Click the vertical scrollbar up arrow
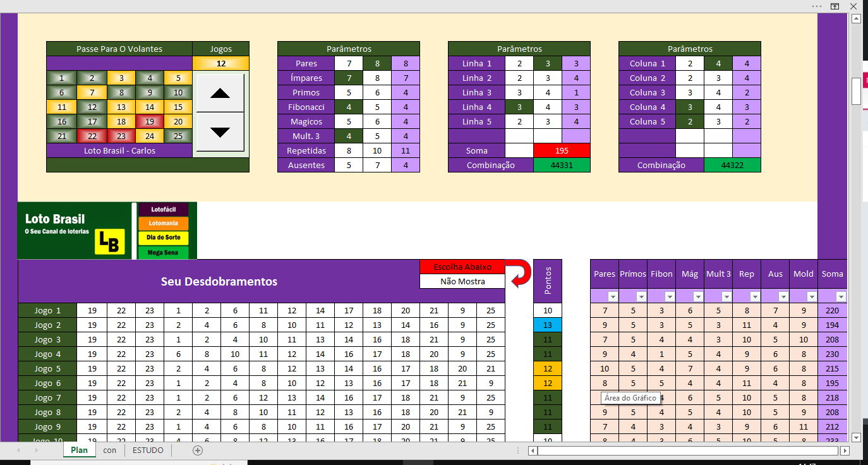868x465 pixels. 856,18
